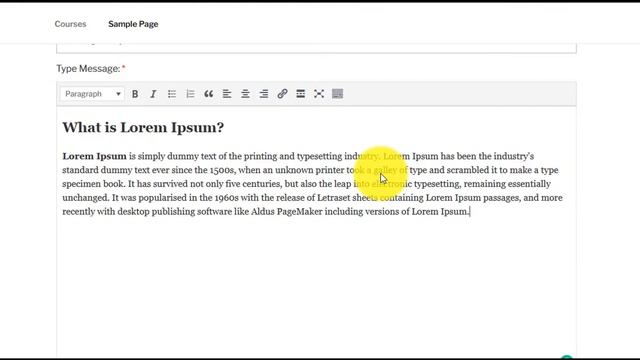Toggle bold formatting in editor toolbar
Screen dimensions: 640x360
(x=135, y=94)
